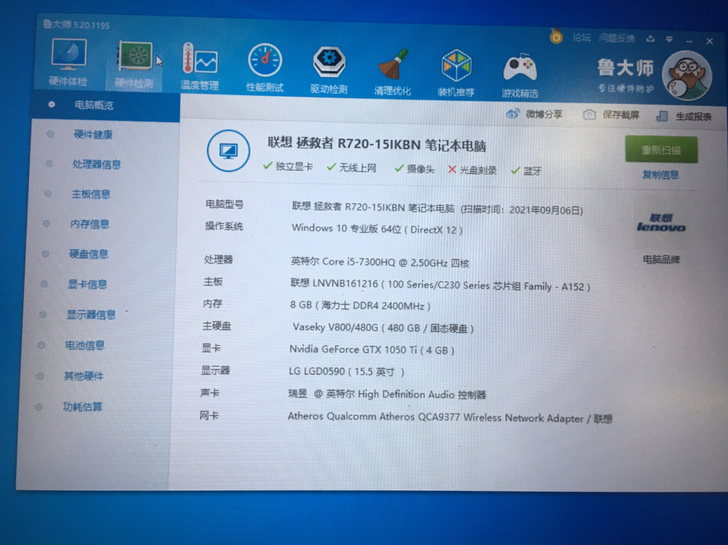728x545 pixels.
Task: Click the 操作系统 row label
Action: click(224, 226)
